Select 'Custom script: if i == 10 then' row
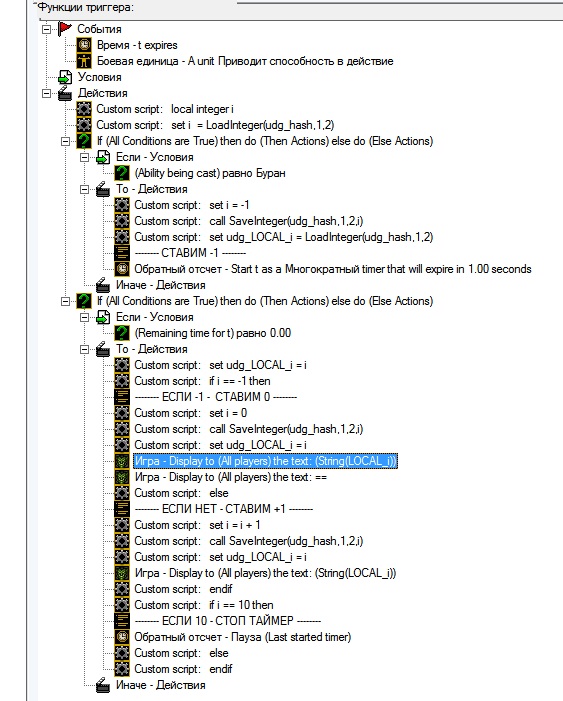The width and height of the screenshot is (563, 701). 204,605
